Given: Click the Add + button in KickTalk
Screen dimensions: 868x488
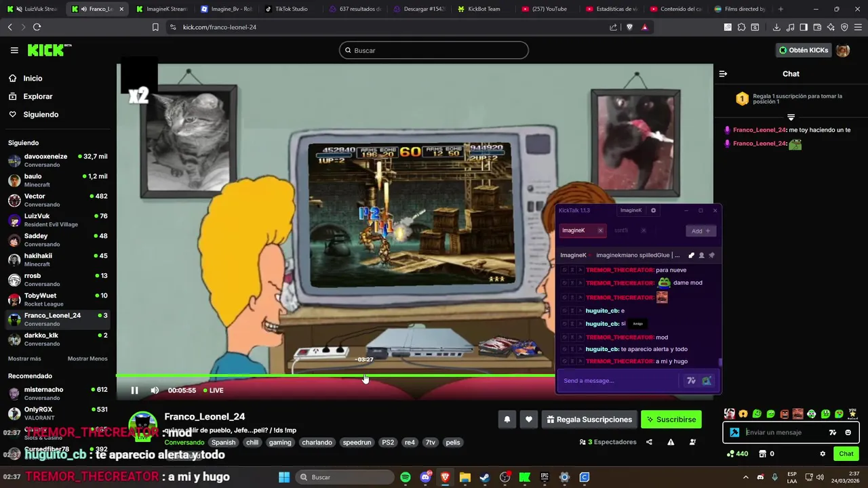Looking at the screenshot, I should (x=701, y=231).
